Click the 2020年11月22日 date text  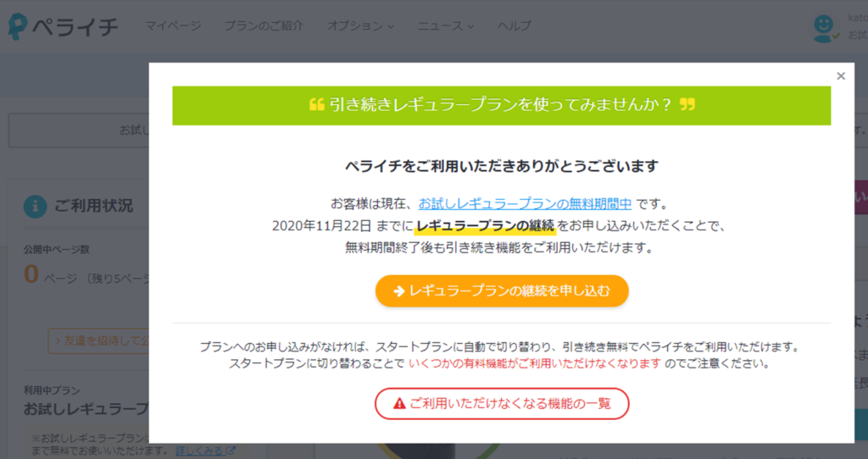pos(321,225)
